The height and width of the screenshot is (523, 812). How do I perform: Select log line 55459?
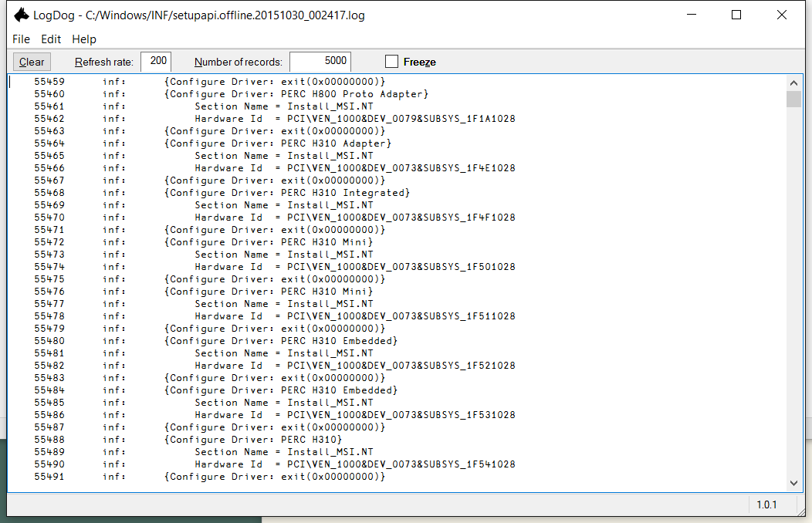(210, 82)
